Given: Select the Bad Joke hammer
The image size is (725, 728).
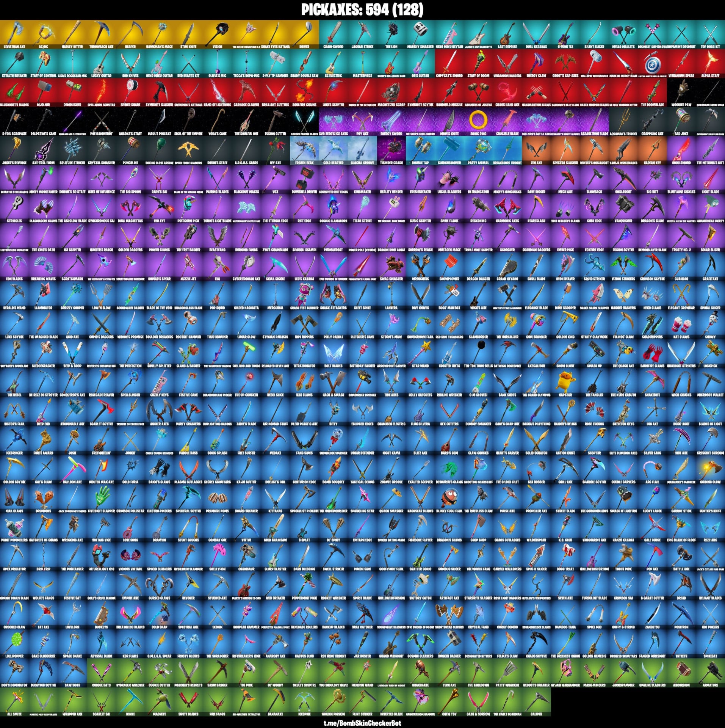Looking at the screenshot, I should pos(681,122).
